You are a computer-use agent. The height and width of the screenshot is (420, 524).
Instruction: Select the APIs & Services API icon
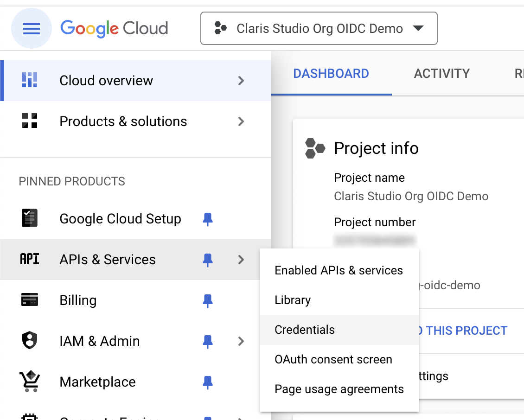[29, 260]
